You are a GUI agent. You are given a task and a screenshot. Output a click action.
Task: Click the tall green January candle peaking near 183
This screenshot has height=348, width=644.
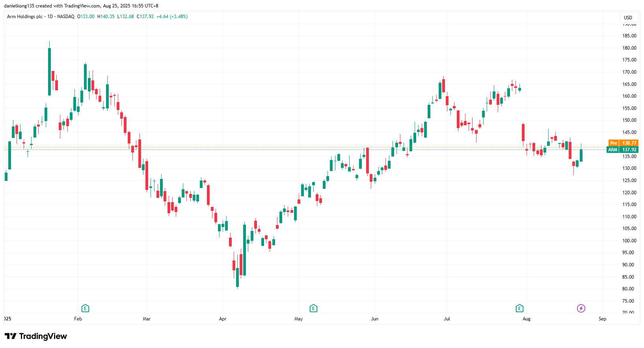pyautogui.click(x=49, y=71)
